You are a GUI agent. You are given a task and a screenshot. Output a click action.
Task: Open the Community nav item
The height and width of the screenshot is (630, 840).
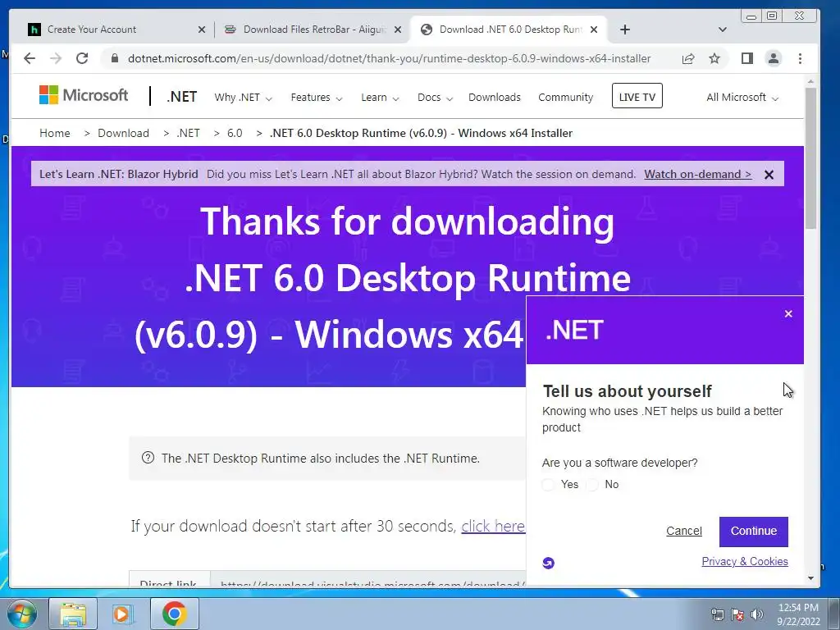click(x=566, y=98)
